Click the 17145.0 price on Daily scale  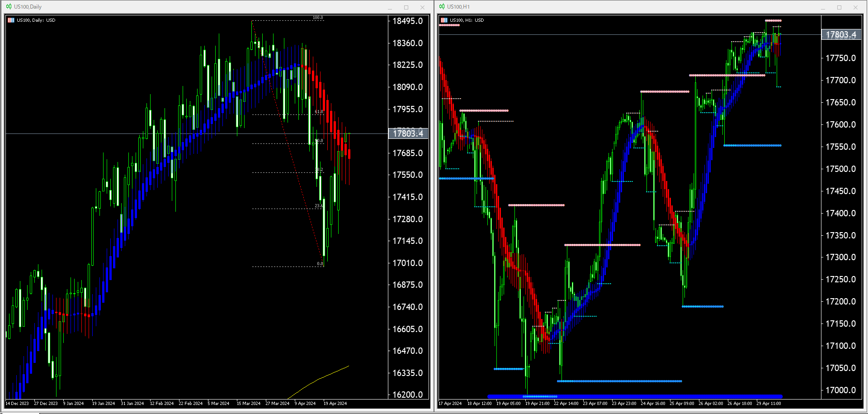click(x=408, y=241)
